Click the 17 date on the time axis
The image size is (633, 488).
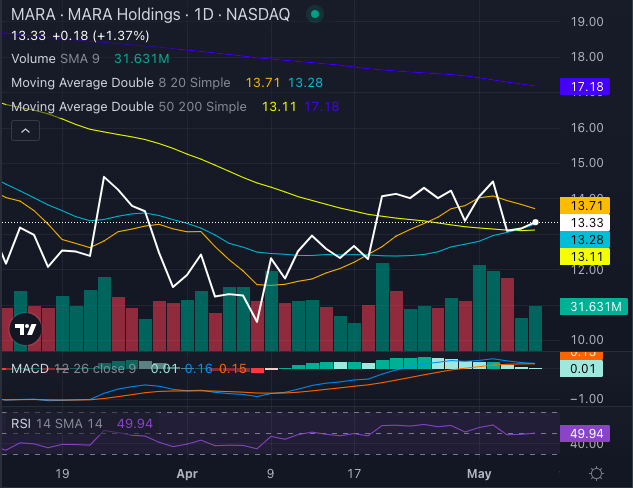[x=354, y=473]
